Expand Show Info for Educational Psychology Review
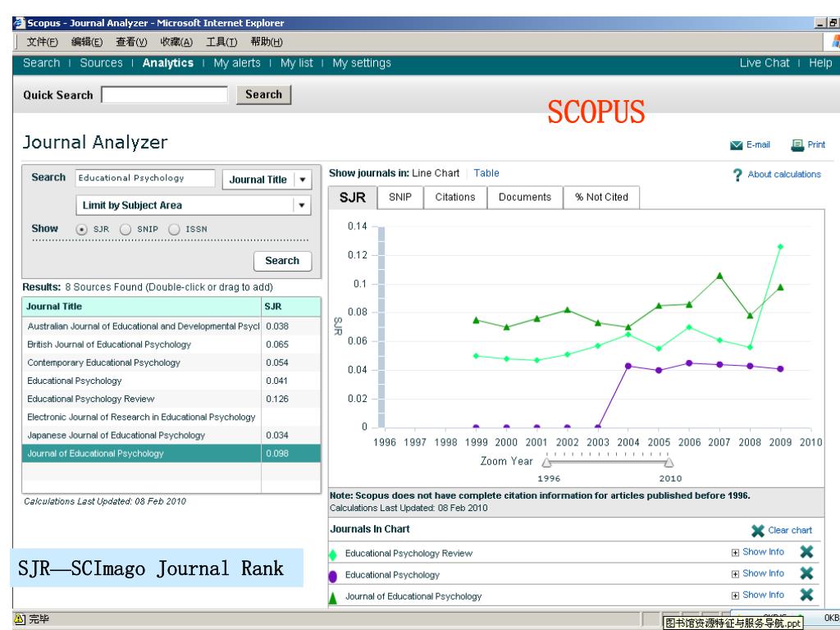This screenshot has height=630, width=840. [x=757, y=552]
